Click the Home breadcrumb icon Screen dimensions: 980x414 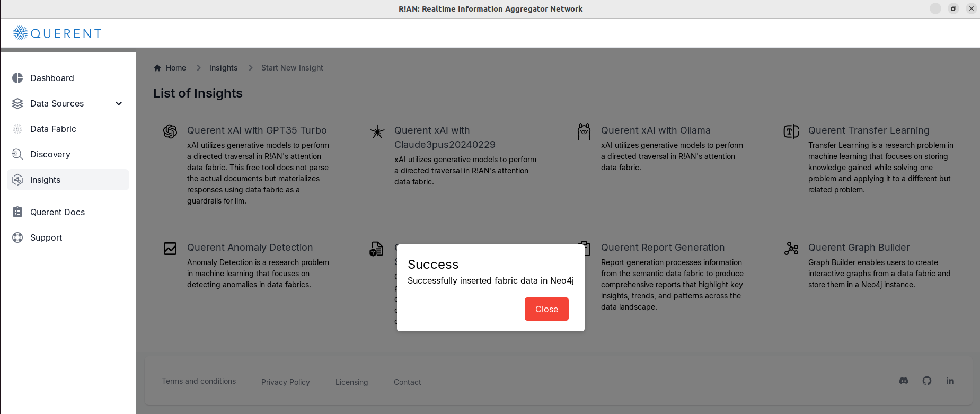(157, 68)
